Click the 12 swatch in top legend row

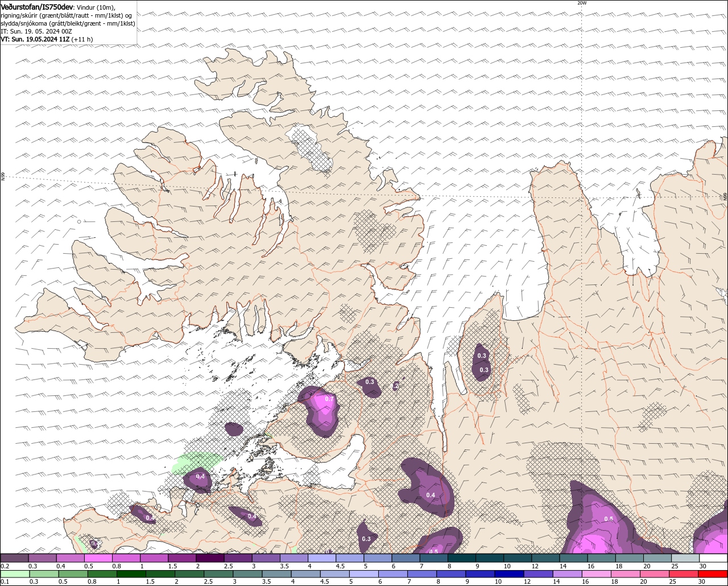point(545,558)
